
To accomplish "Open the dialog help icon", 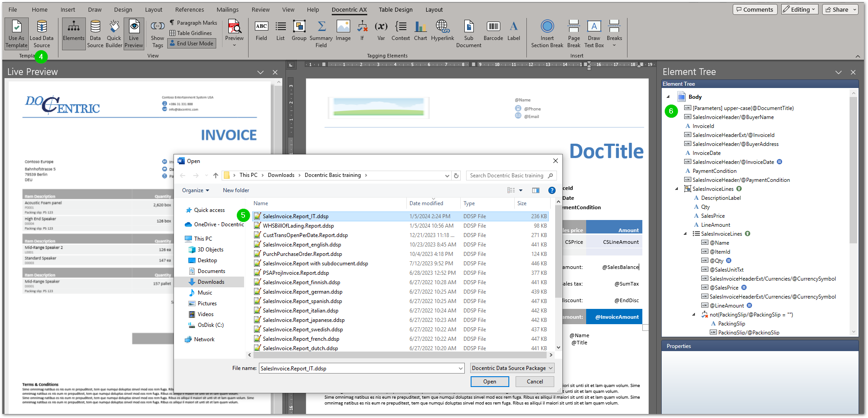I will point(552,190).
